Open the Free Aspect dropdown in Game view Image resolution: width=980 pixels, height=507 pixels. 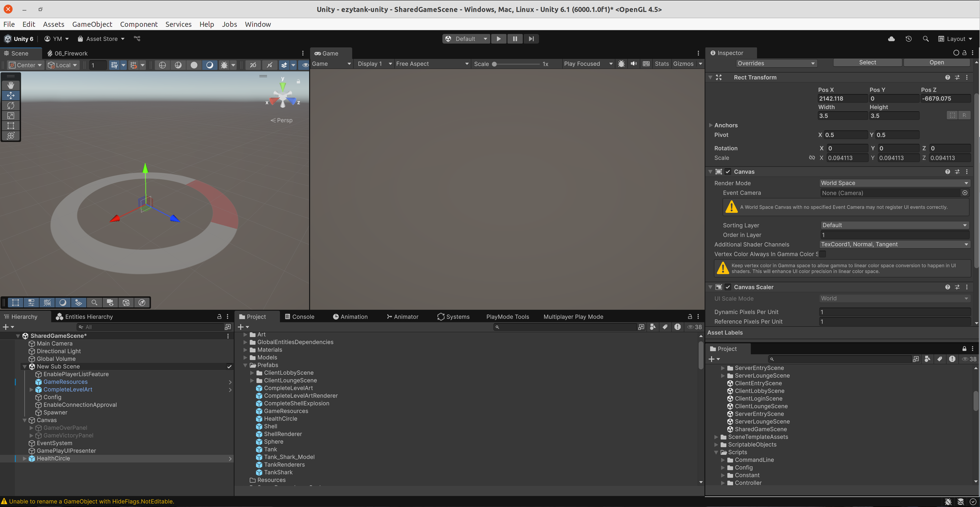click(432, 64)
